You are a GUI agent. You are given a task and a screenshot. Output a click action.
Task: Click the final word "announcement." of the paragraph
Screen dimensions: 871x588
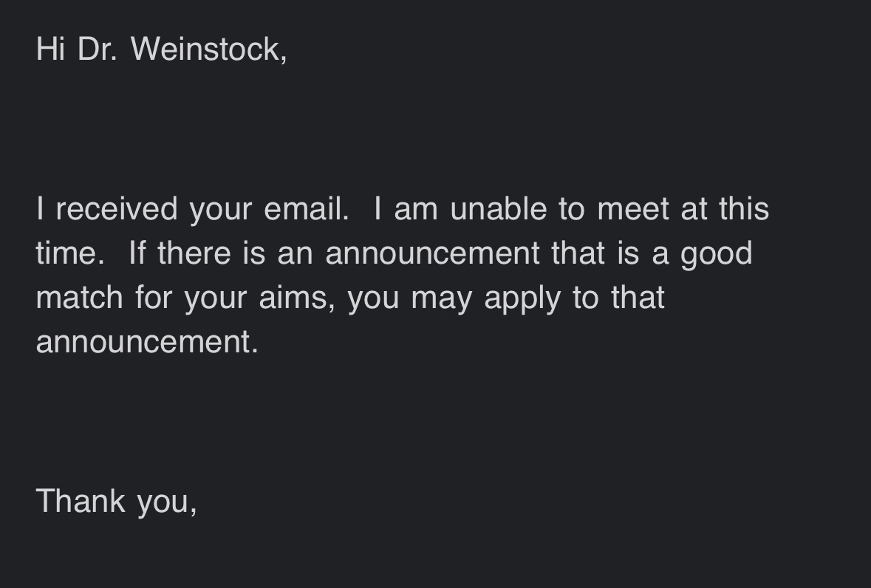pyautogui.click(x=147, y=342)
